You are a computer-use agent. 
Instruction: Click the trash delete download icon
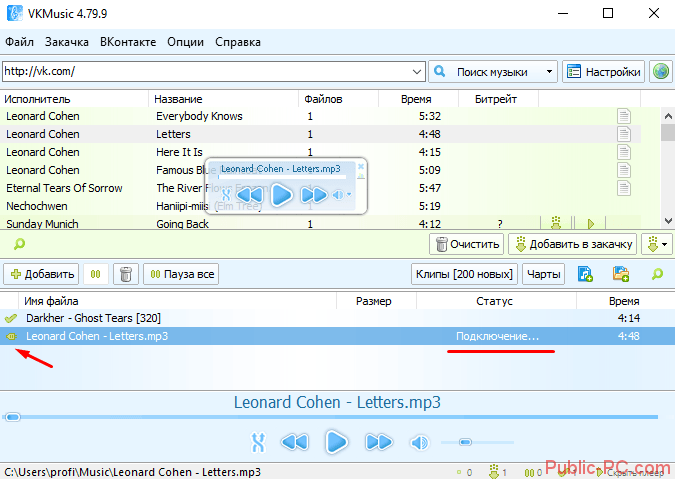tap(126, 274)
